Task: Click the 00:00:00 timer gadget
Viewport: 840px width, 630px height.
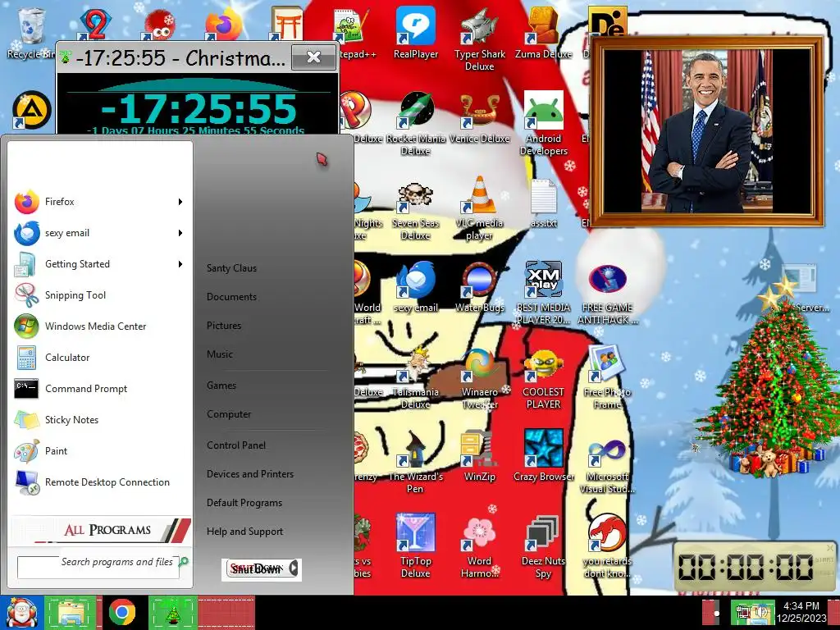Action: 755,567
